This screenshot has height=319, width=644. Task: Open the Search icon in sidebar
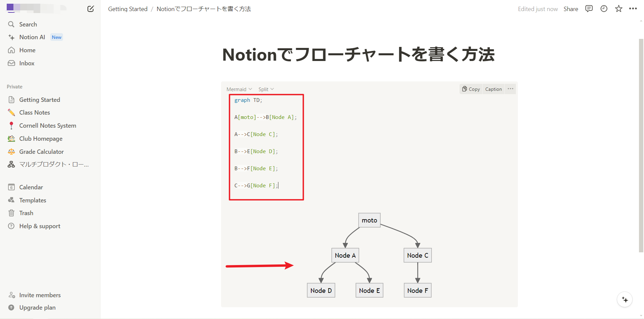point(11,24)
